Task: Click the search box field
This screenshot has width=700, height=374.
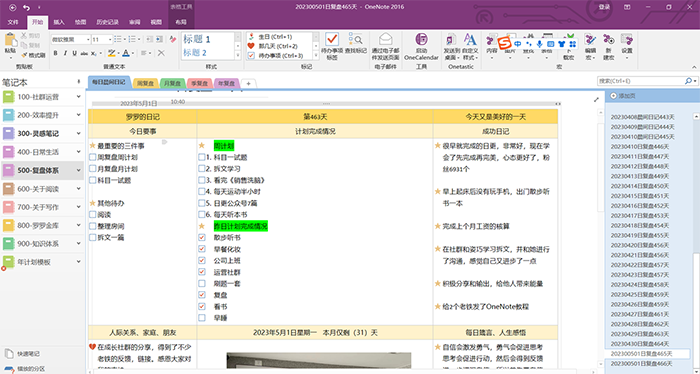Action: click(641, 81)
